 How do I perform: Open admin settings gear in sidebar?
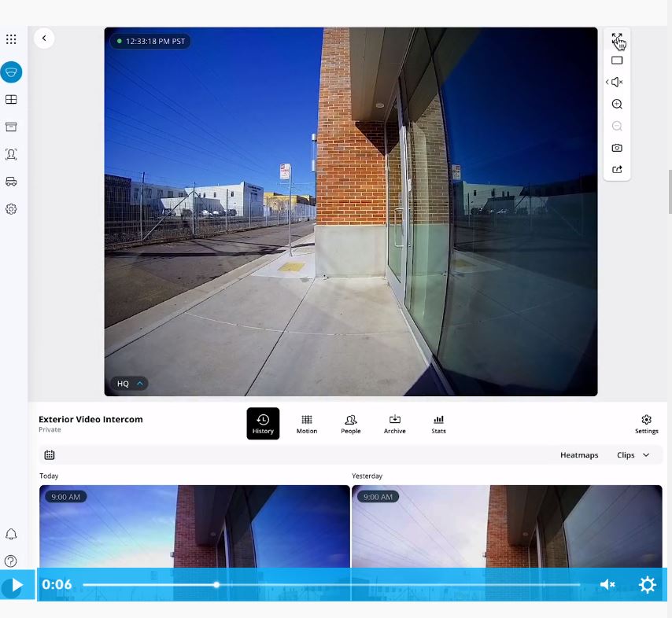[x=11, y=209]
